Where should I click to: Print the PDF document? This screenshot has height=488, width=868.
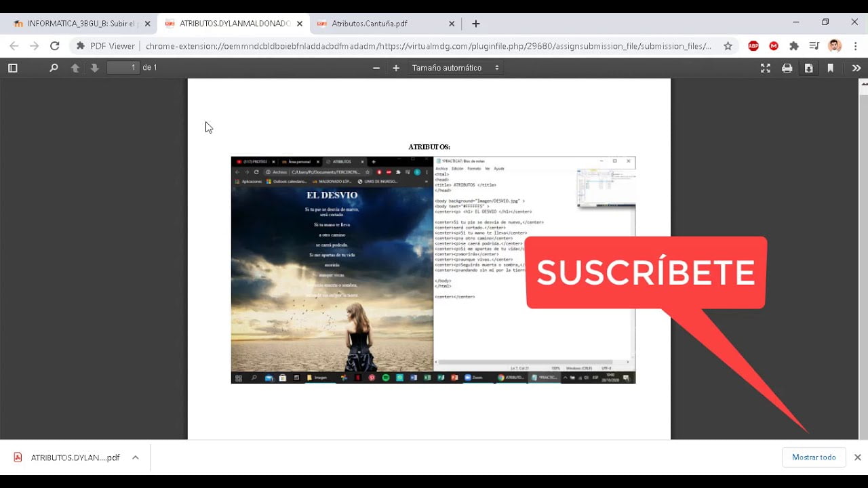point(787,68)
